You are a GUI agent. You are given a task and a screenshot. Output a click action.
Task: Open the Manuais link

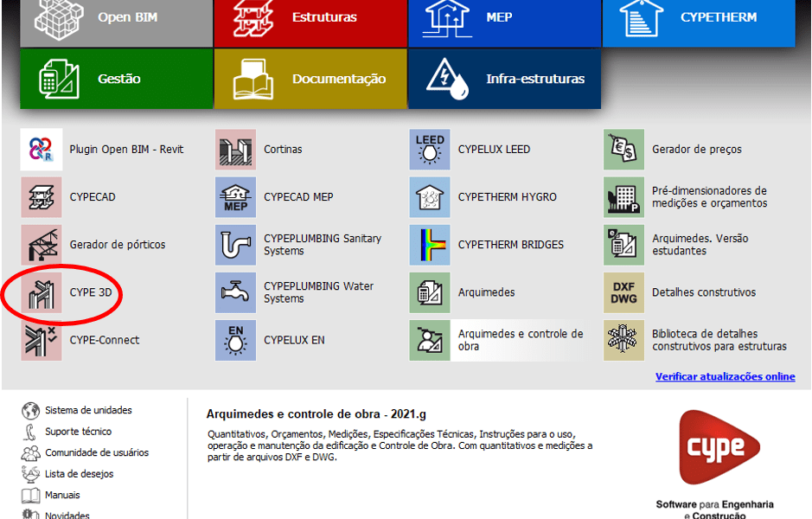(62, 495)
